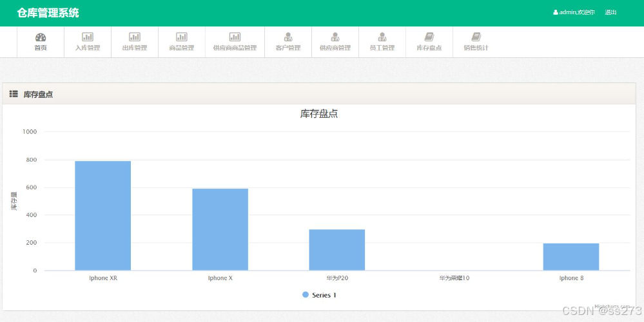Click the Iphone X axis label
644x322 pixels.
point(220,278)
